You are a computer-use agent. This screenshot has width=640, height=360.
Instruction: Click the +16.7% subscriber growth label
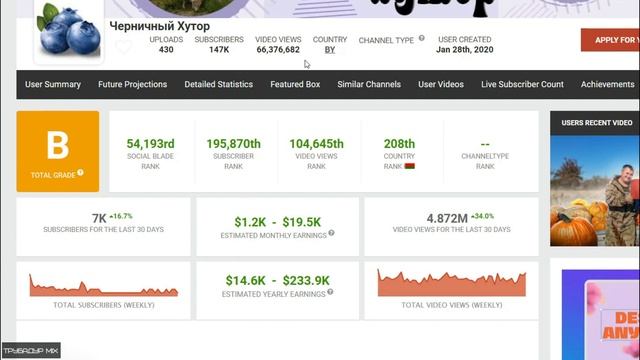click(121, 216)
